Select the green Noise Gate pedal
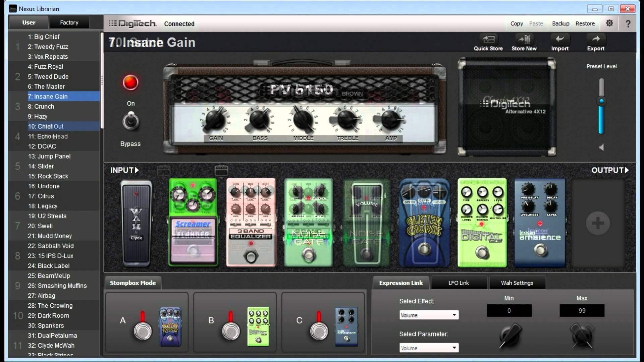The height and width of the screenshot is (362, 644). [x=309, y=223]
